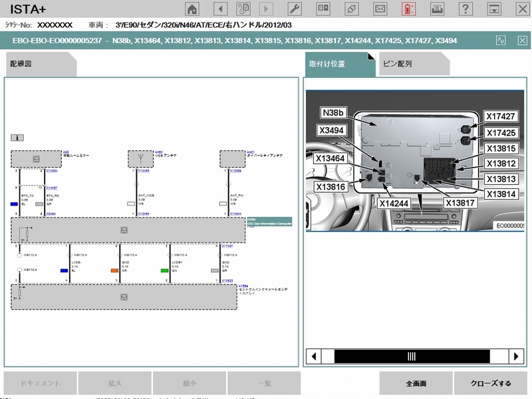Screen dimensions: 532x399
Task: Open connector link X14087 in the diagram
Action: coord(52,188)
